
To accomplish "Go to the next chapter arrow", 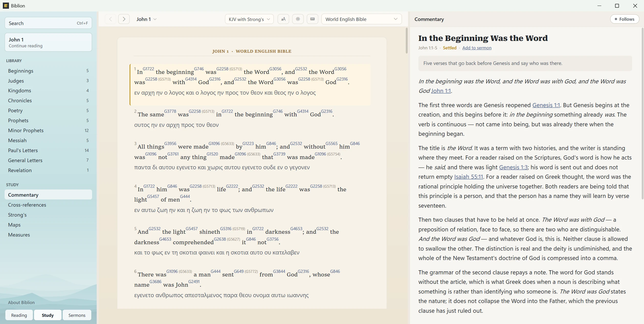I will pos(124,19).
